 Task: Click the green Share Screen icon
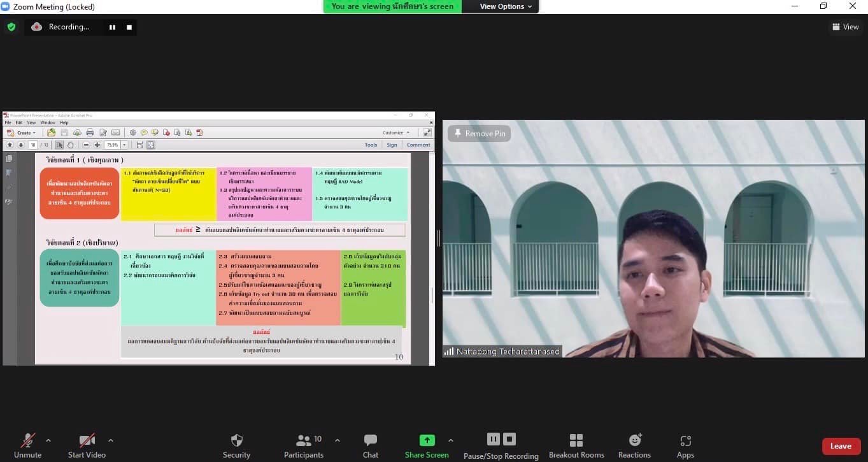point(427,440)
